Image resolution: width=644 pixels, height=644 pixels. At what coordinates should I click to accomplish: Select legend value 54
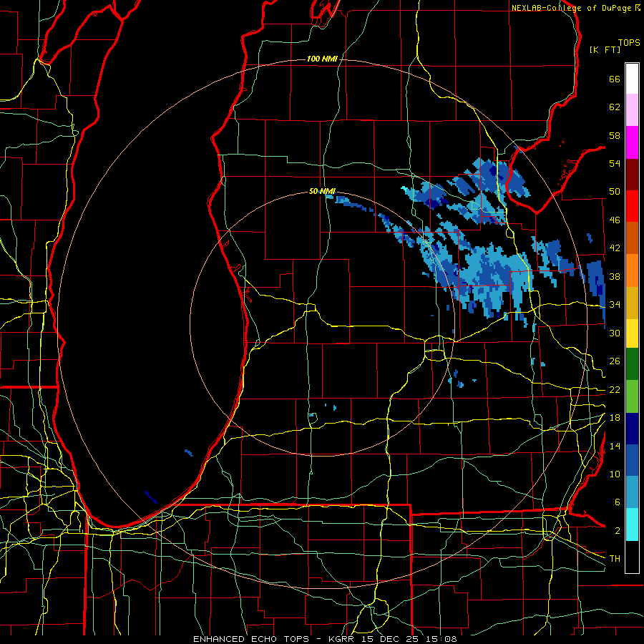pos(615,163)
